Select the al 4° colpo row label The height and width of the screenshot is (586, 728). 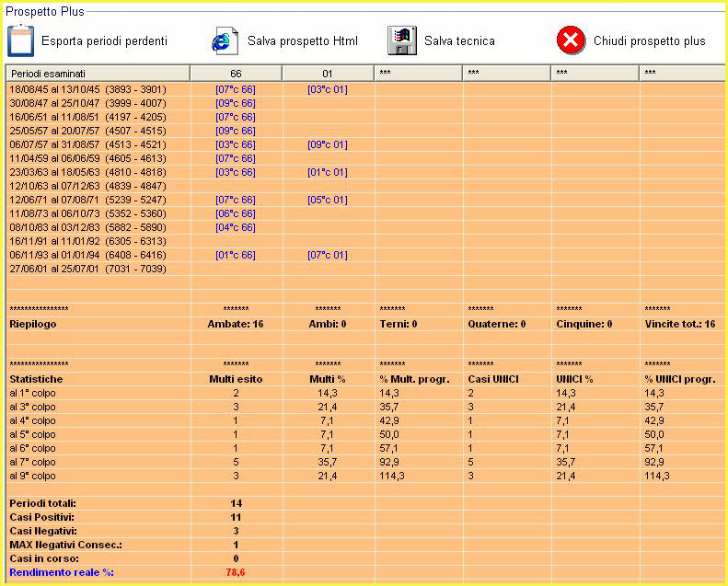tap(32, 420)
